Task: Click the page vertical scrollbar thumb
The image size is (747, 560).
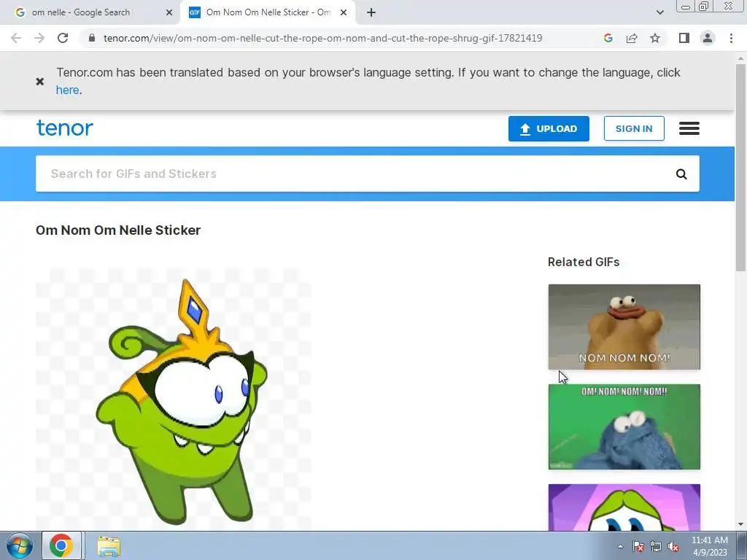Action: point(740,168)
